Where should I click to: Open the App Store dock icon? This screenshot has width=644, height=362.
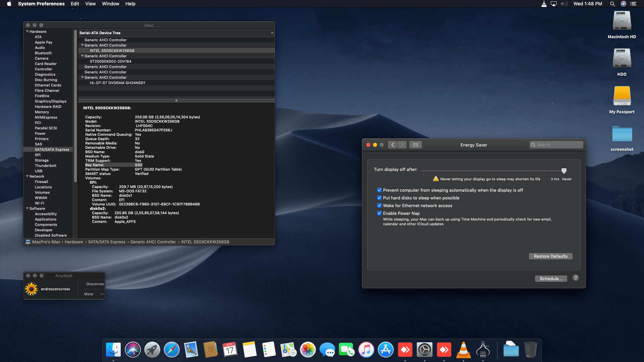385,350
